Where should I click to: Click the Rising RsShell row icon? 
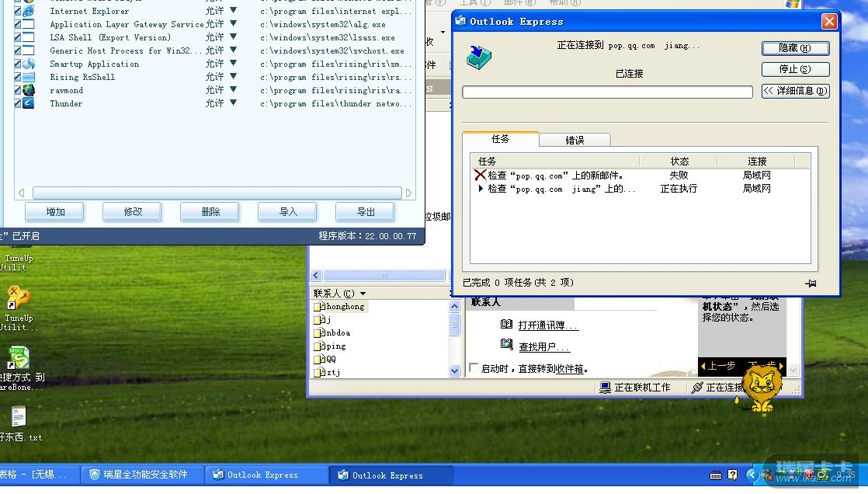[x=28, y=77]
